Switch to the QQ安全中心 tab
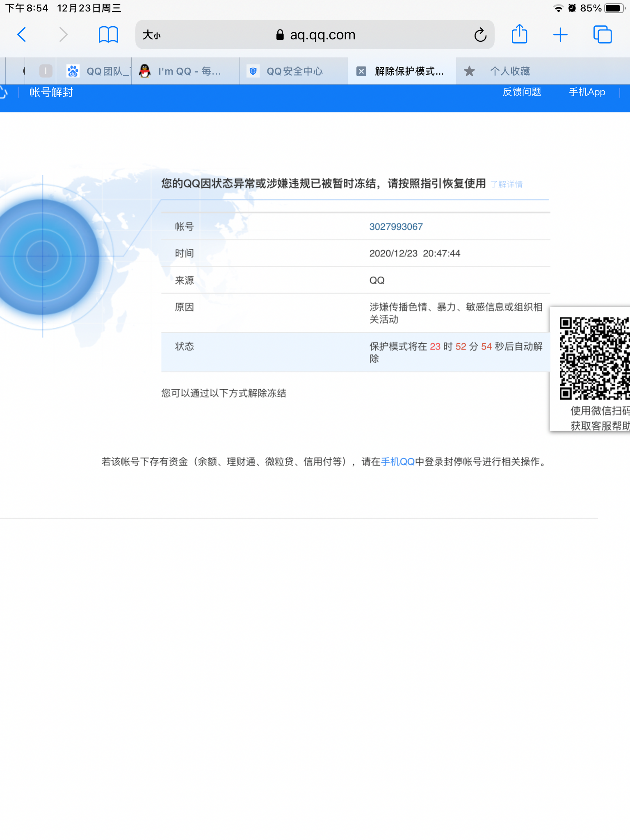630x840 pixels. click(x=294, y=71)
